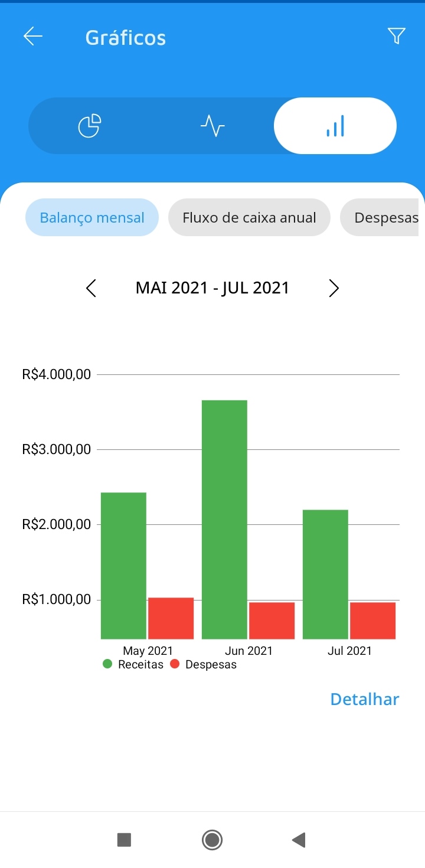Select Fluxo de caixa anual tab

click(x=249, y=217)
